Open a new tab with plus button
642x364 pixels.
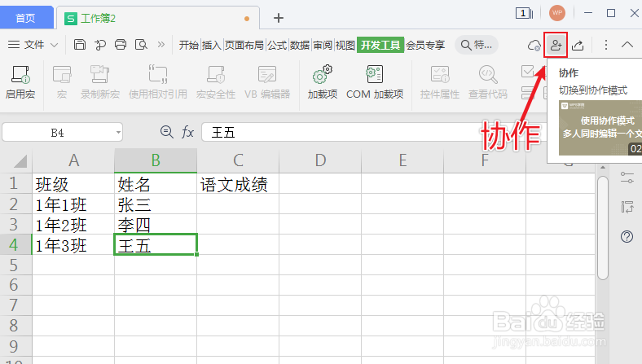click(279, 18)
